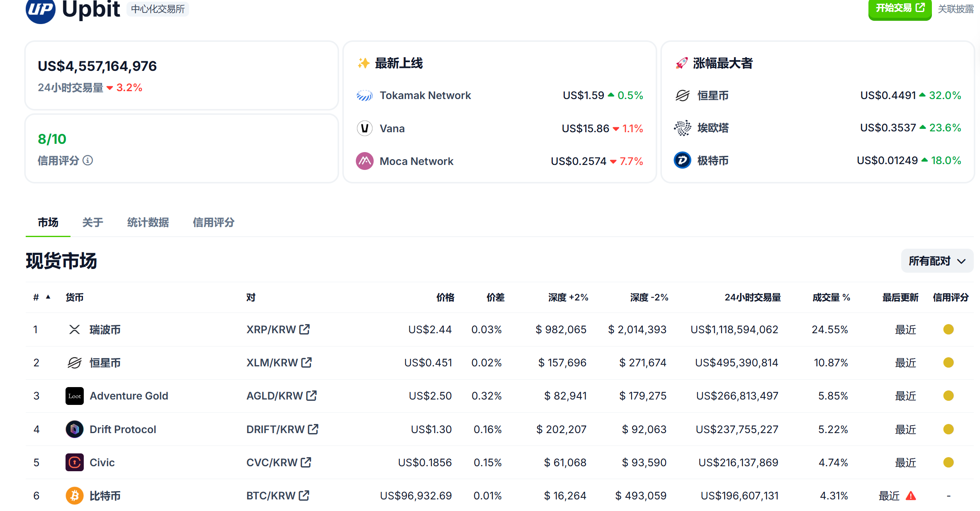Click the credit score info icon
This screenshot has width=980, height=511.
click(88, 160)
